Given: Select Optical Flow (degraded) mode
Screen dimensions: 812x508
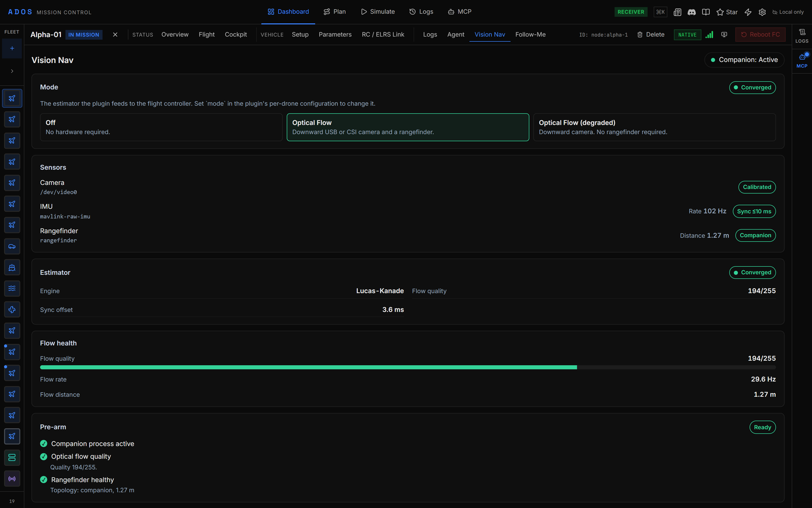Looking at the screenshot, I should 654,127.
